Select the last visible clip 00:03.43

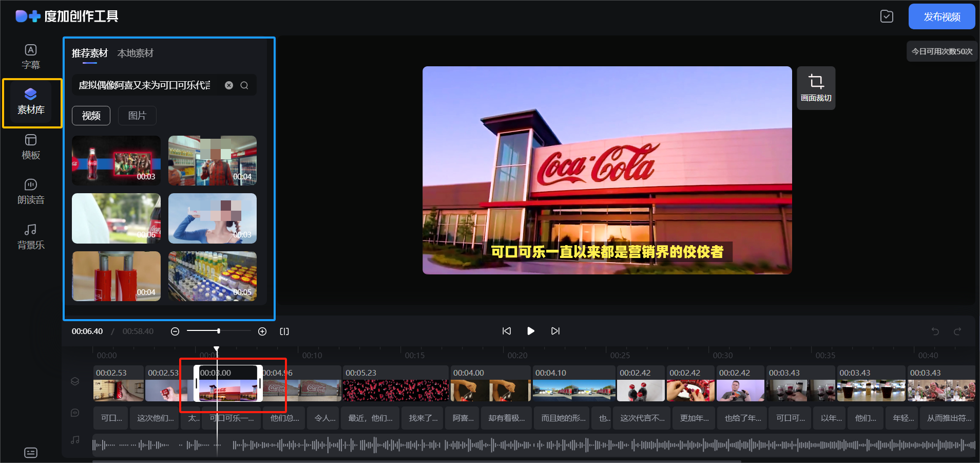[941, 383]
